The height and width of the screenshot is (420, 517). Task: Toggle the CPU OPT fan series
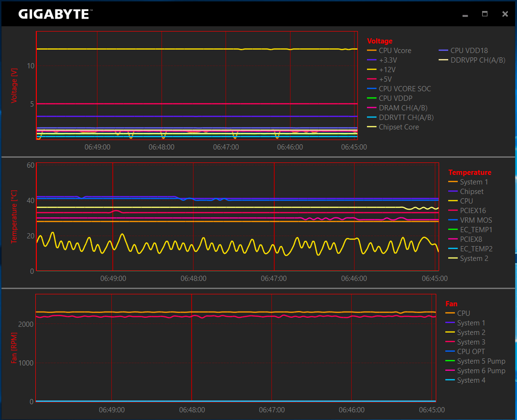click(471, 352)
